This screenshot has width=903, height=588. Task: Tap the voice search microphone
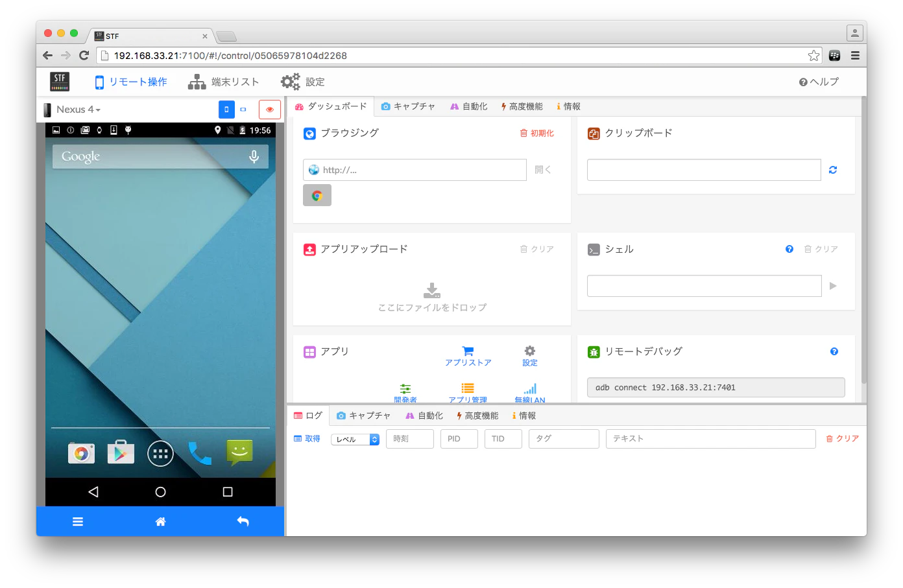click(x=254, y=156)
